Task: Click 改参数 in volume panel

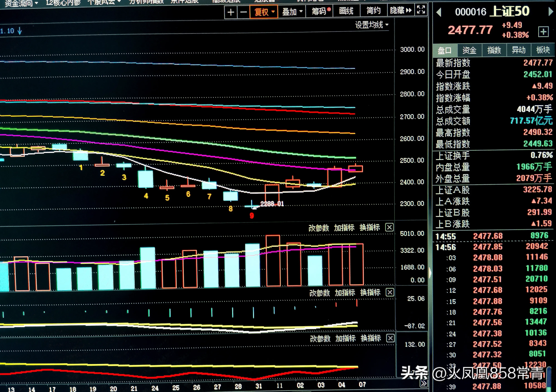Action: click(x=319, y=228)
